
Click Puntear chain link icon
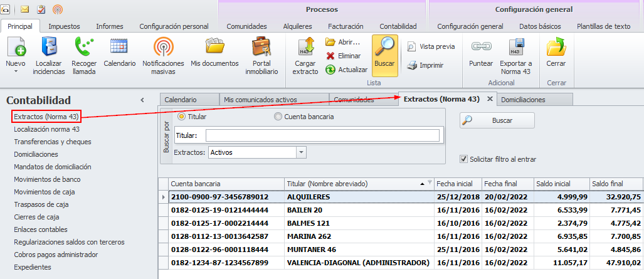pos(480,46)
